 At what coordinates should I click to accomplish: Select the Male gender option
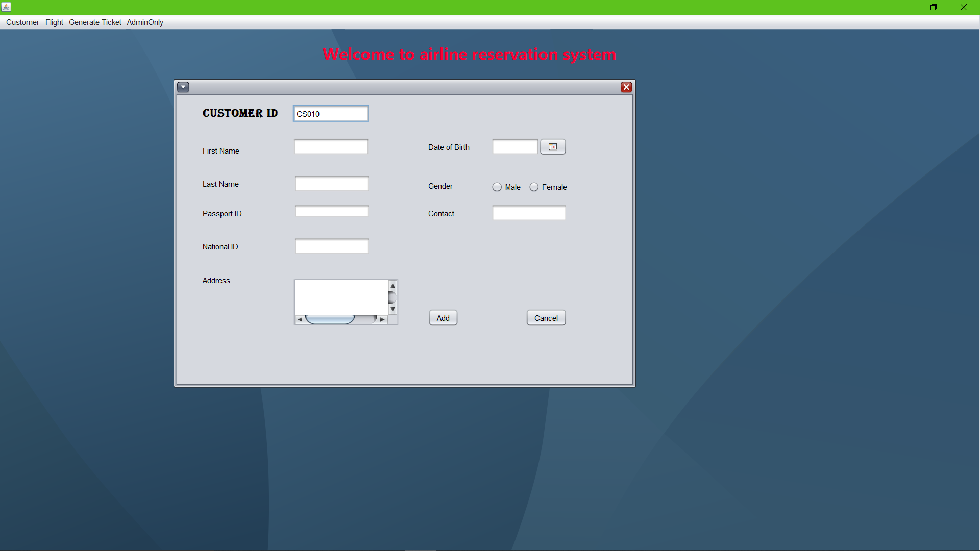(497, 187)
